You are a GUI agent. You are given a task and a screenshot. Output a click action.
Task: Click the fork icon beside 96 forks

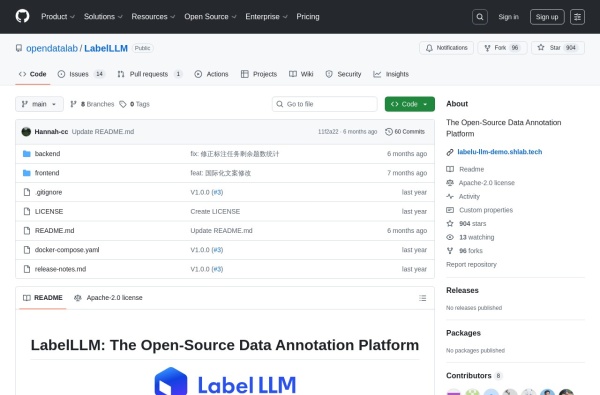click(x=450, y=251)
